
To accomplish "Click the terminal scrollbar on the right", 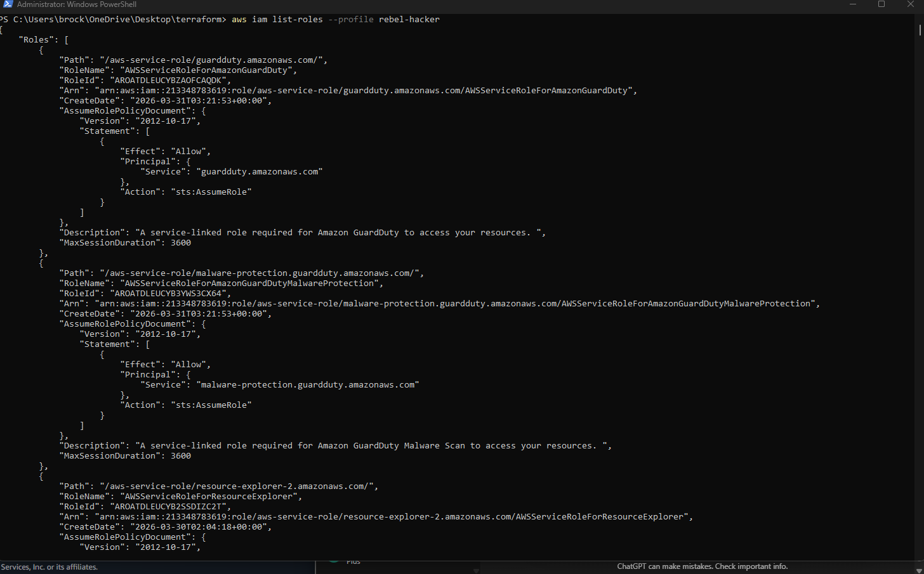I will (x=920, y=30).
